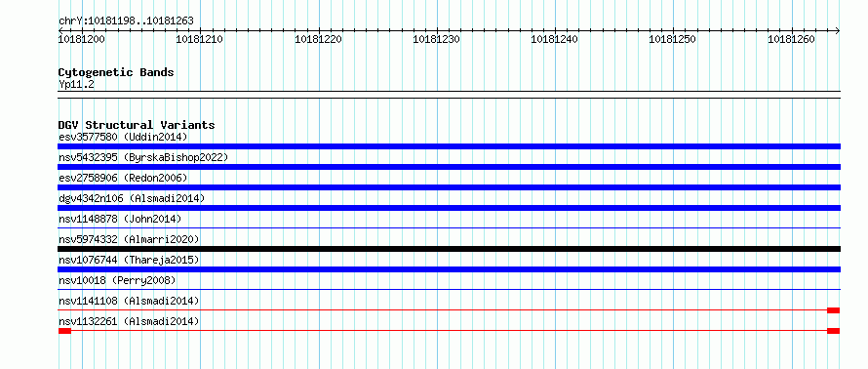Screen dimensions: 868x369
Task: Click ruler position 10181230
Action: pos(437,39)
